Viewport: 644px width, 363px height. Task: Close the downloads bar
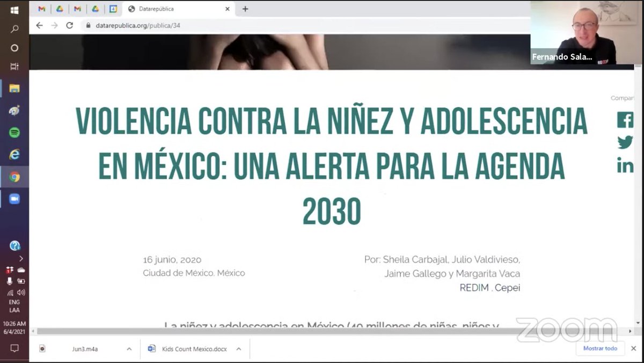coord(633,349)
